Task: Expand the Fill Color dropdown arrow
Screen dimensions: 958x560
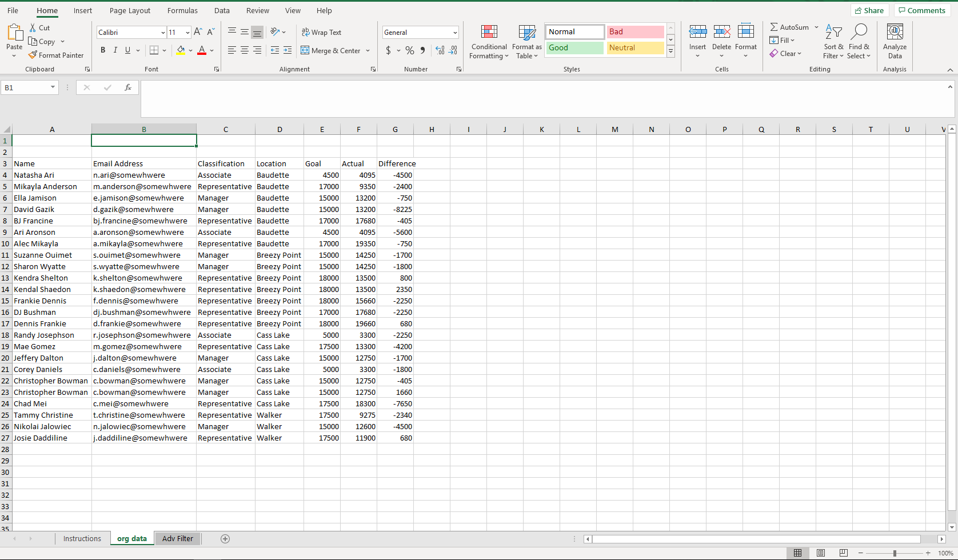Action: coord(191,50)
